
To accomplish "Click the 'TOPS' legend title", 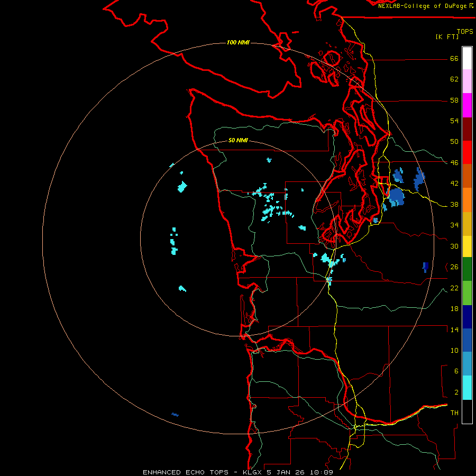I will [x=465, y=31].
